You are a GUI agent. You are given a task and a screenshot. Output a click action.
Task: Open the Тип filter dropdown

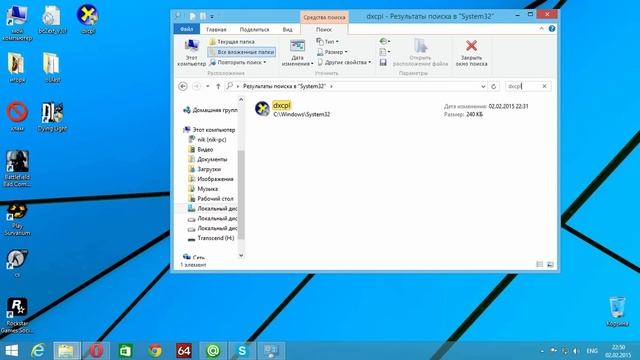[327, 42]
